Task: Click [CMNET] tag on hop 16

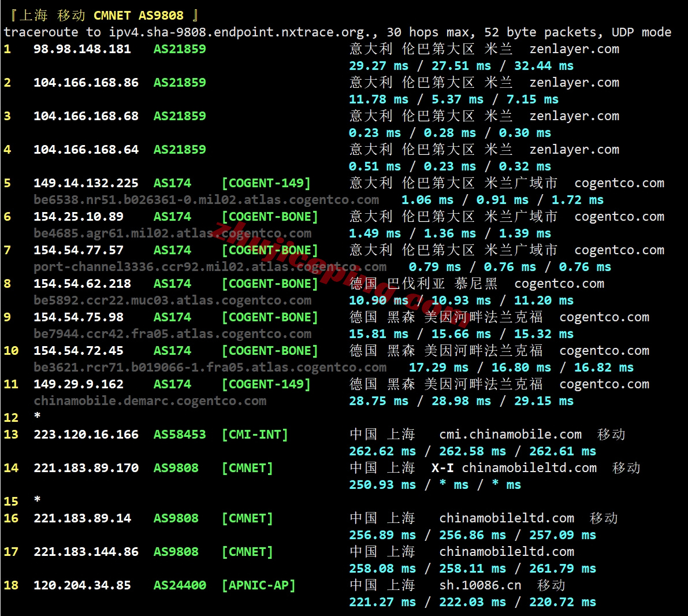Action: tap(247, 518)
